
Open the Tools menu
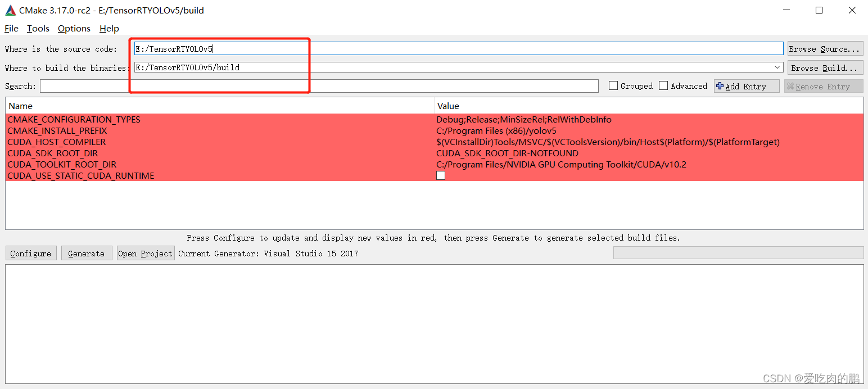(x=38, y=28)
